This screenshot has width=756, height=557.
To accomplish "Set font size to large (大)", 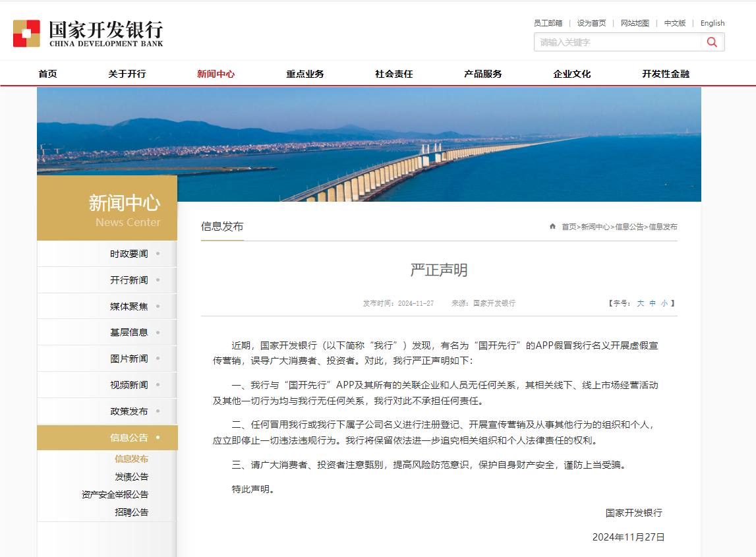I will [640, 303].
